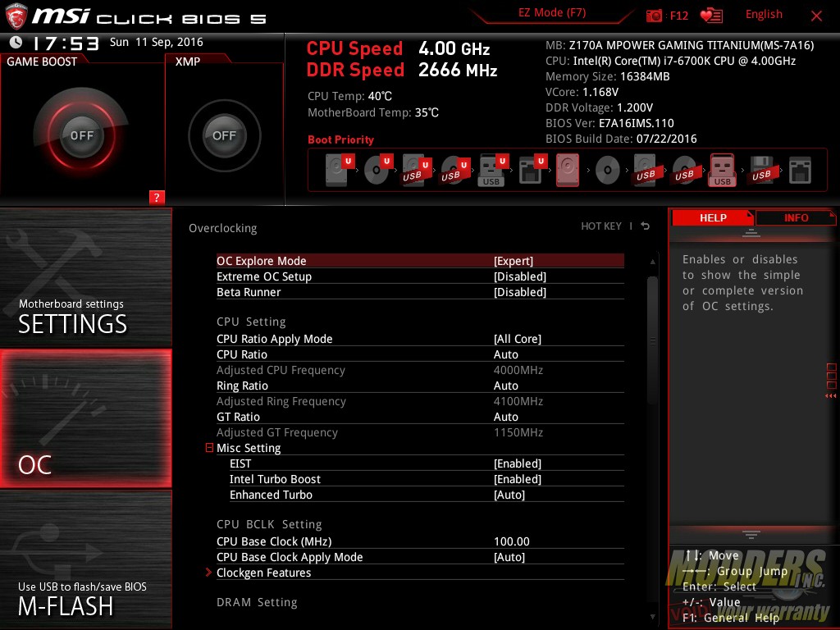This screenshot has width=840, height=630.
Task: Edit the CPU Ratio Auto value
Action: point(420,354)
